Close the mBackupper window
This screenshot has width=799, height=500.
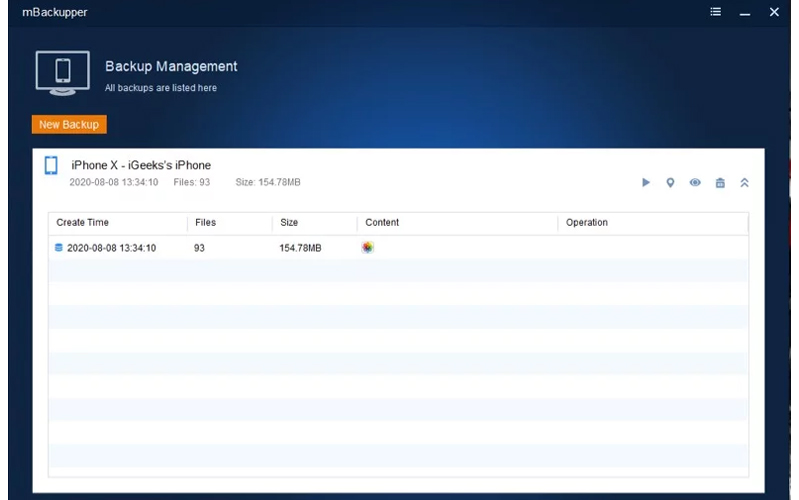pos(774,12)
